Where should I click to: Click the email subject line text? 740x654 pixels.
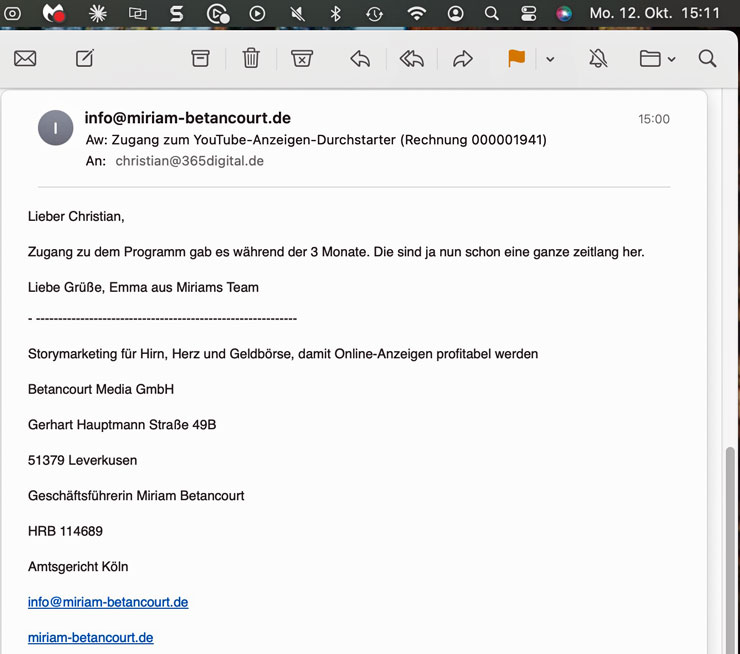click(x=316, y=140)
